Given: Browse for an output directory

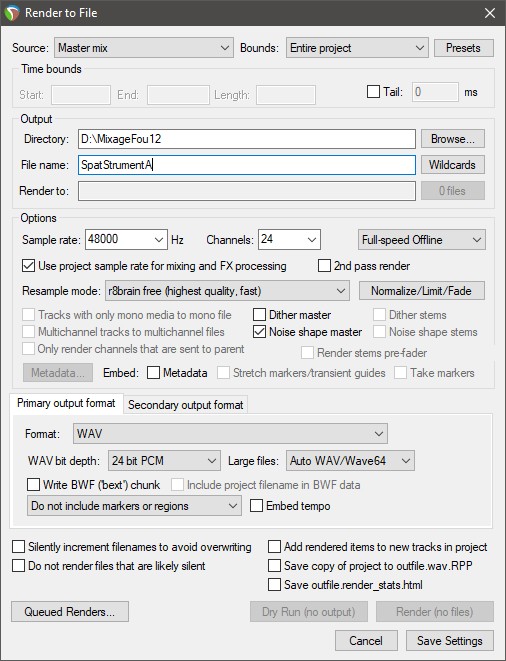Looking at the screenshot, I should 452,139.
